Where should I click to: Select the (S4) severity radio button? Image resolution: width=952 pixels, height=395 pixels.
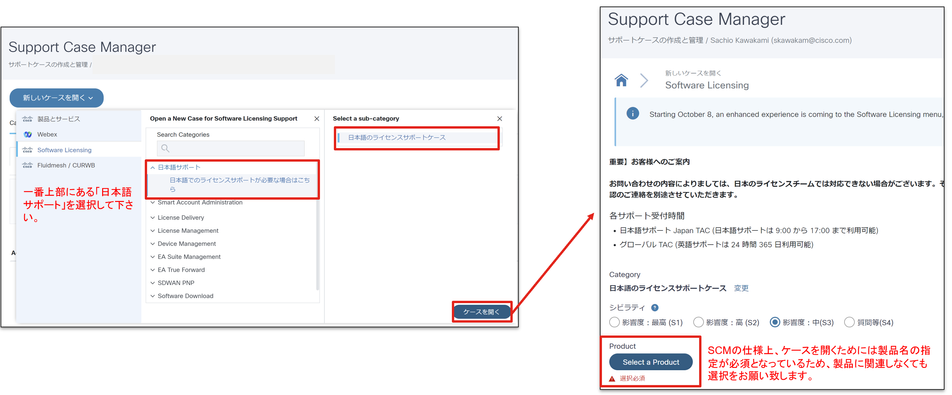[x=849, y=322]
